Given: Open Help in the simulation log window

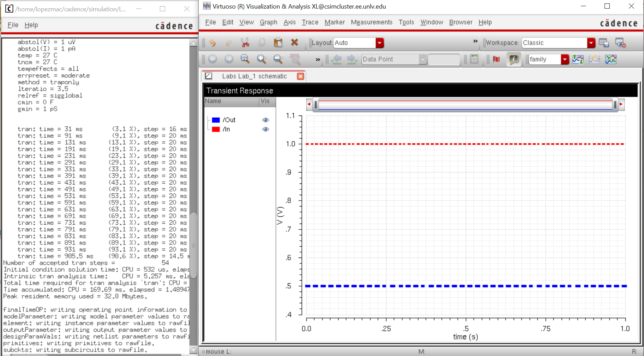Looking at the screenshot, I should (x=31, y=25).
